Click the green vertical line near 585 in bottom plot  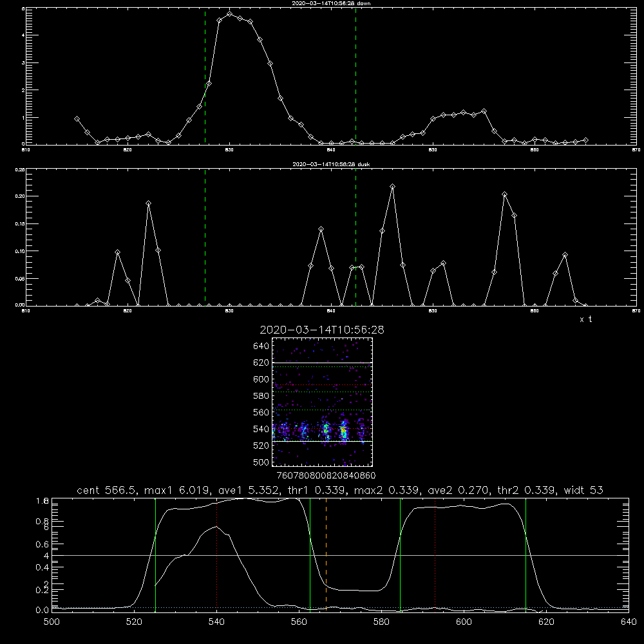click(400, 554)
